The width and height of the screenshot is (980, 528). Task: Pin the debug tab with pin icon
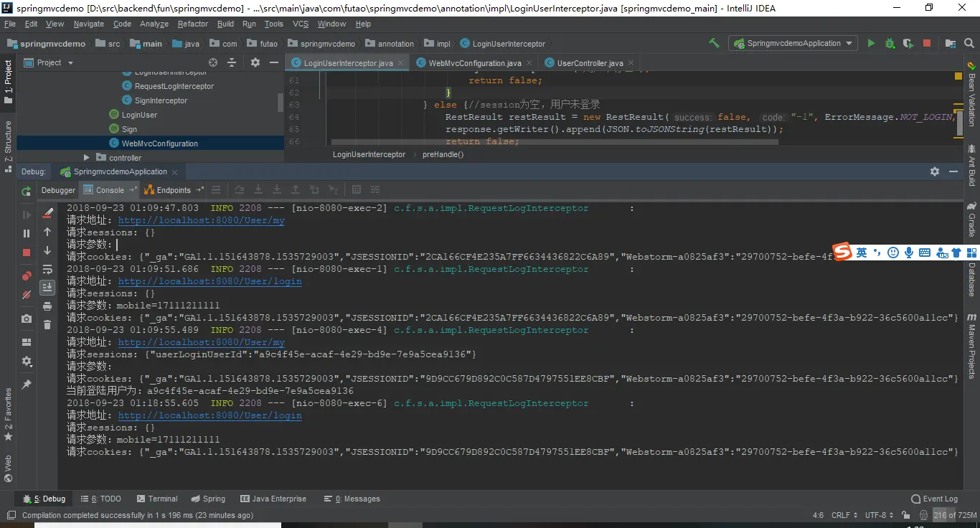click(x=27, y=385)
